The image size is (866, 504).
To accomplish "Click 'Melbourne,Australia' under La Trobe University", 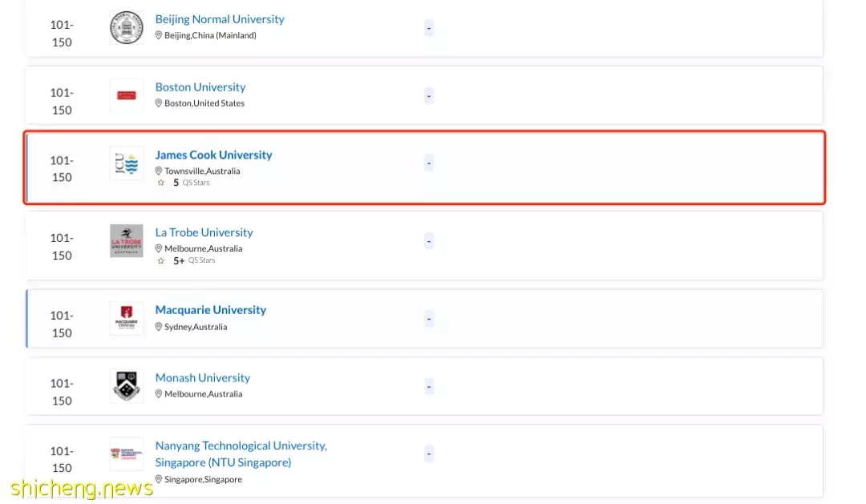I will (203, 248).
